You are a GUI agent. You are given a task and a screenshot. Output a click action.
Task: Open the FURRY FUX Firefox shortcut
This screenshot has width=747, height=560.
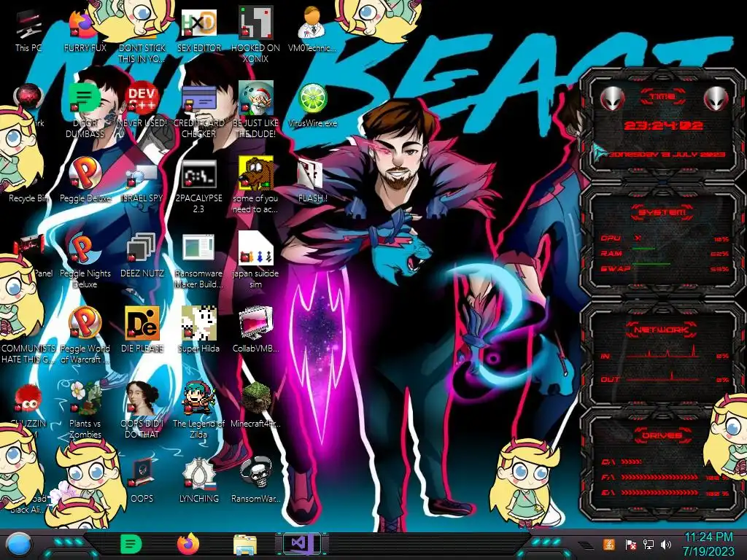(x=85, y=31)
